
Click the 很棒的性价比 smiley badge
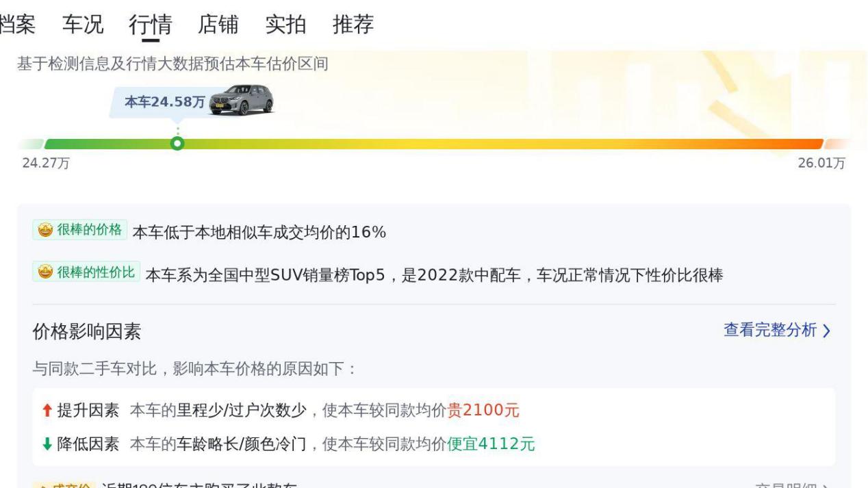pyautogui.click(x=86, y=272)
